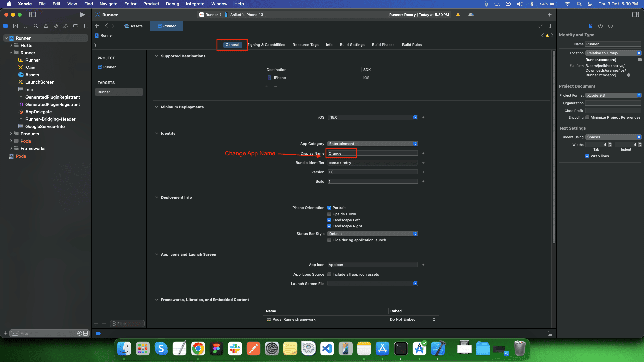Enable Upside Down orientation checkbox

329,214
